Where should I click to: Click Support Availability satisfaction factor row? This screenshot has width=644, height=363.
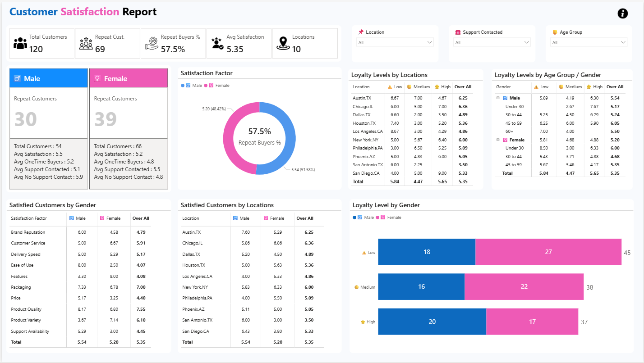[80, 331]
